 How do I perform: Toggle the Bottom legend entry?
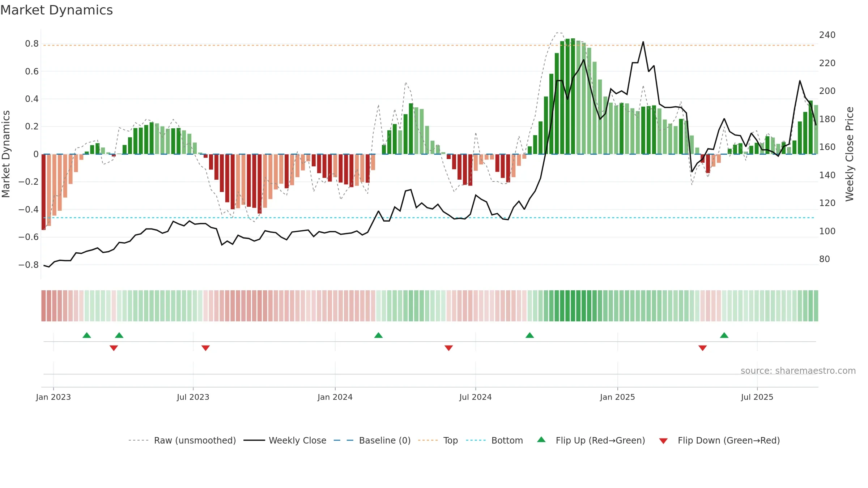pos(494,440)
